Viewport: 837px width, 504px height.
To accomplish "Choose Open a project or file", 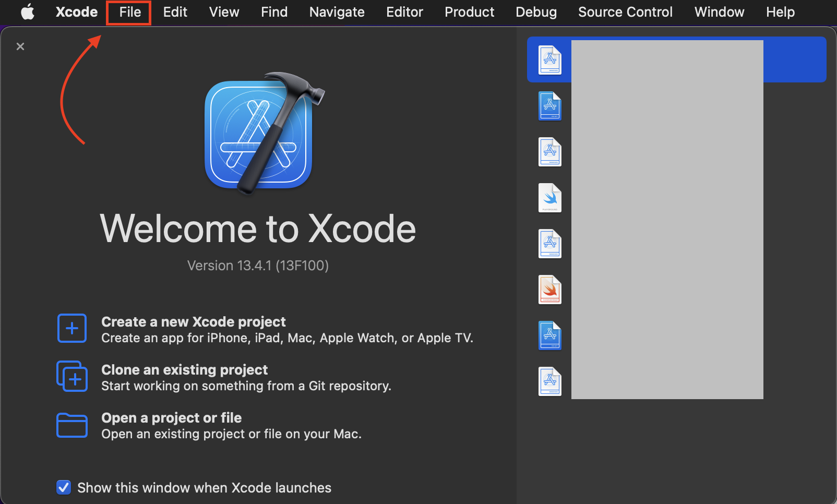I will point(171,417).
